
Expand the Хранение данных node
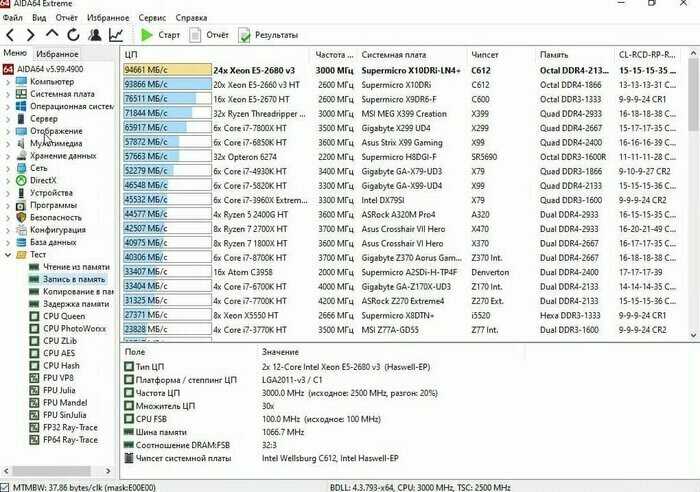tap(8, 156)
